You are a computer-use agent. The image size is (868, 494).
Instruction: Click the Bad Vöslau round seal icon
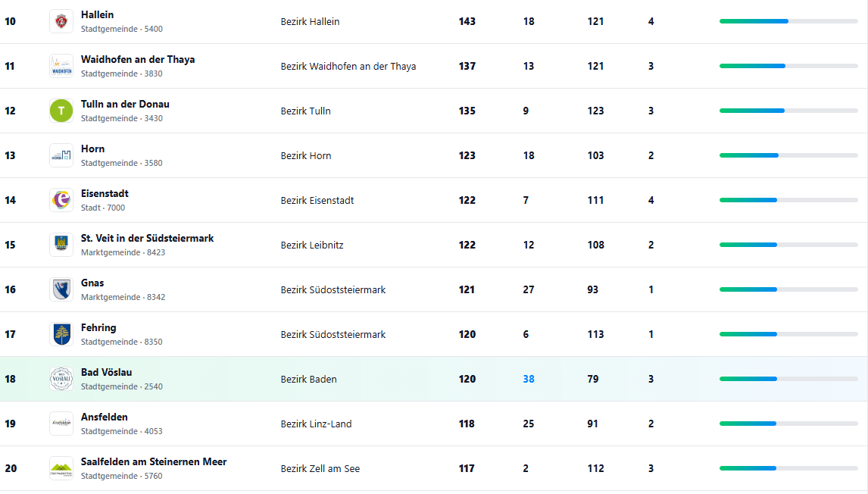click(61, 379)
